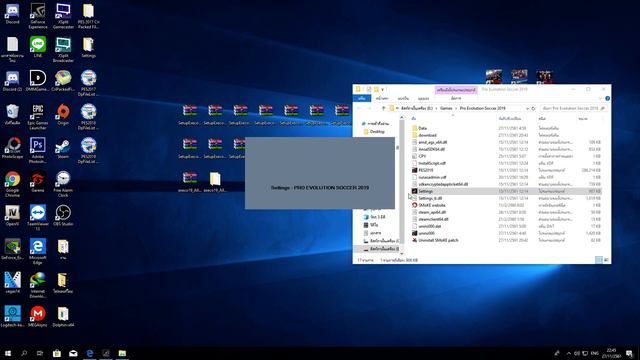This screenshot has height=360, width=640.
Task: Select the OBS Studio desktop icon
Action: coord(63,215)
